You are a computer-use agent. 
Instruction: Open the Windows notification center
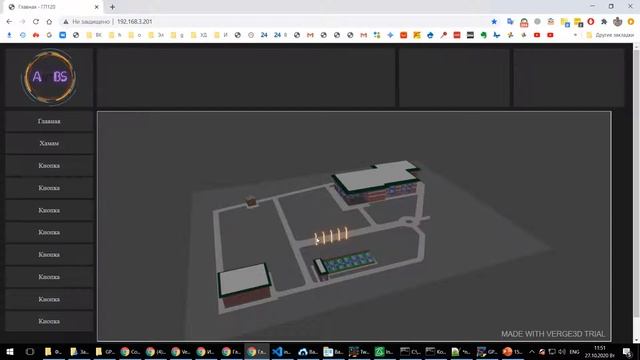pos(628,351)
